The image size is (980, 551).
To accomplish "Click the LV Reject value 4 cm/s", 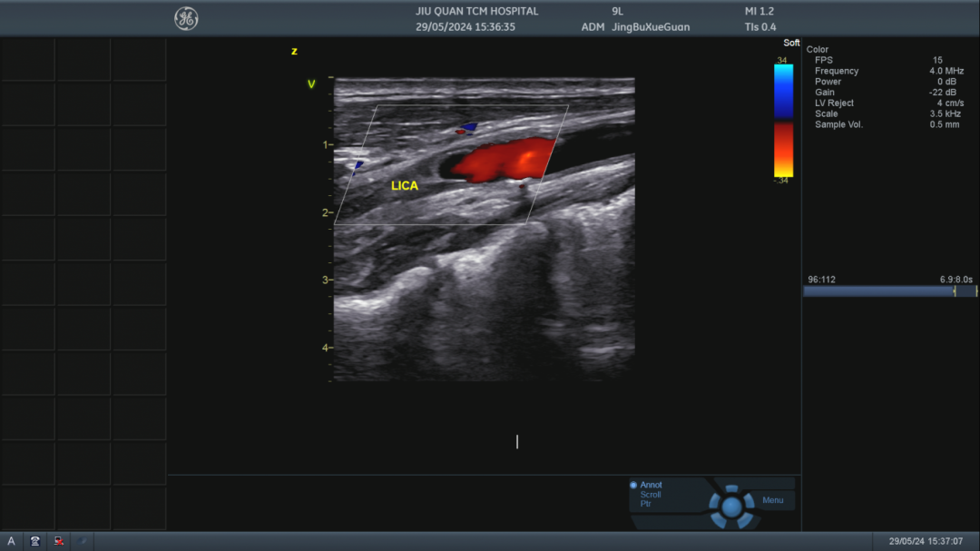I will tap(950, 103).
